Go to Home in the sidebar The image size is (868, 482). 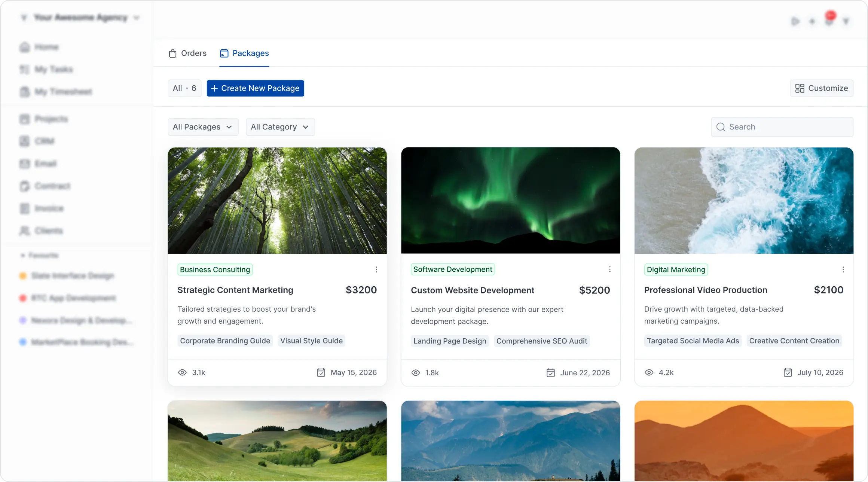(x=39, y=47)
